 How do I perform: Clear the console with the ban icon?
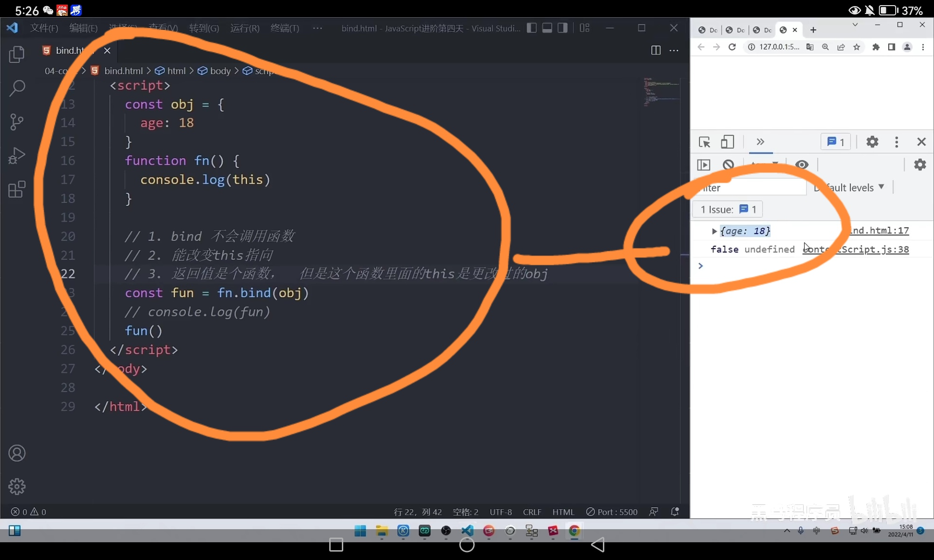click(x=728, y=165)
